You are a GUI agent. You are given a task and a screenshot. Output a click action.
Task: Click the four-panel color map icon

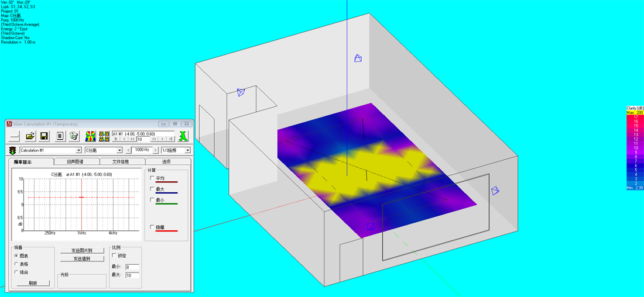[104, 136]
